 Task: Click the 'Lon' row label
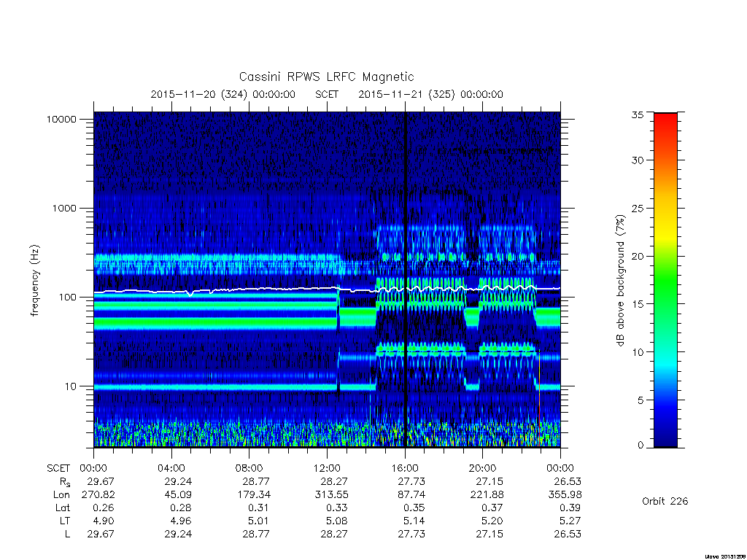click(61, 495)
